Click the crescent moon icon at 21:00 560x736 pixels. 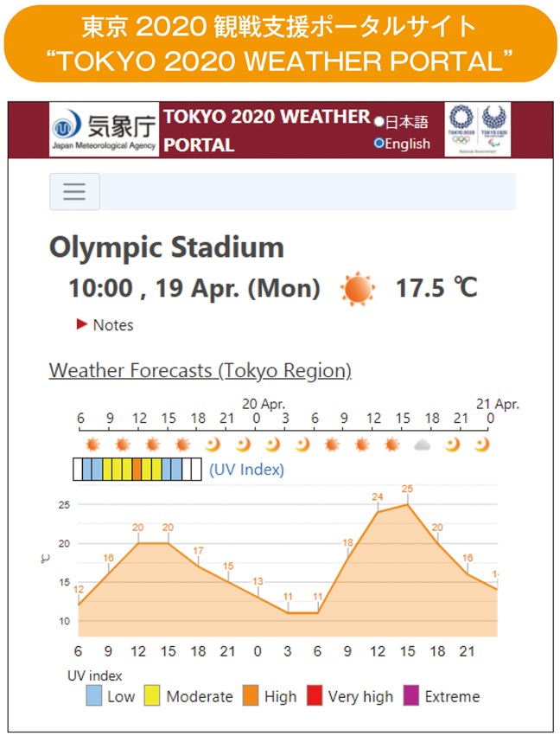pos(240,442)
